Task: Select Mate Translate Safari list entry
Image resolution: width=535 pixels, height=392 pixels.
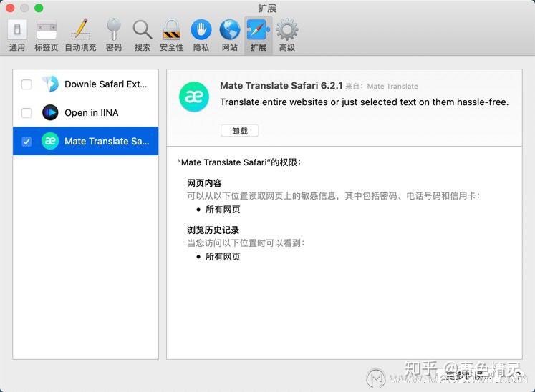Action: [x=86, y=141]
